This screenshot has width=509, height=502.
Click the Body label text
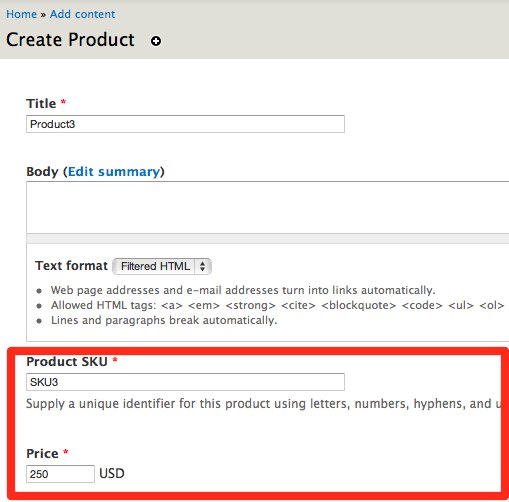(x=42, y=171)
